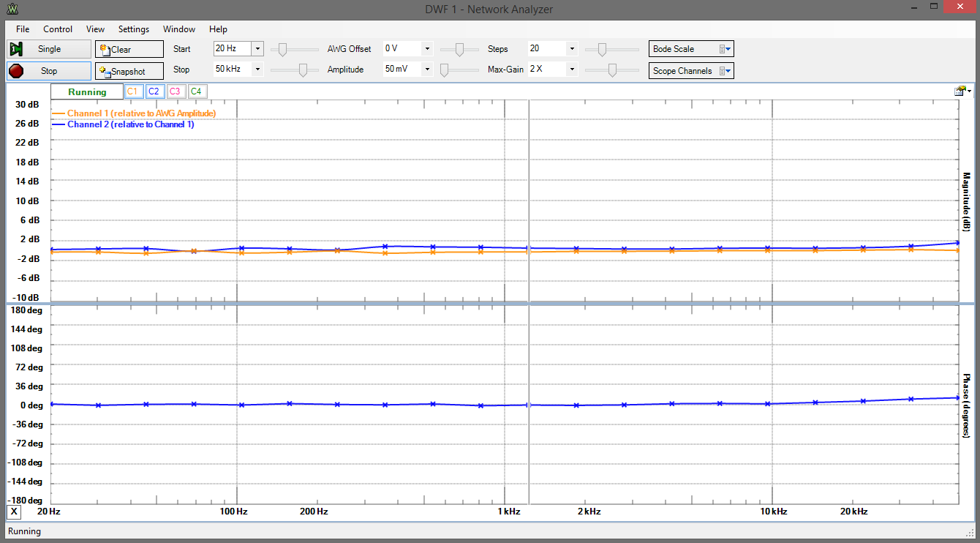Open the View menu

95,29
